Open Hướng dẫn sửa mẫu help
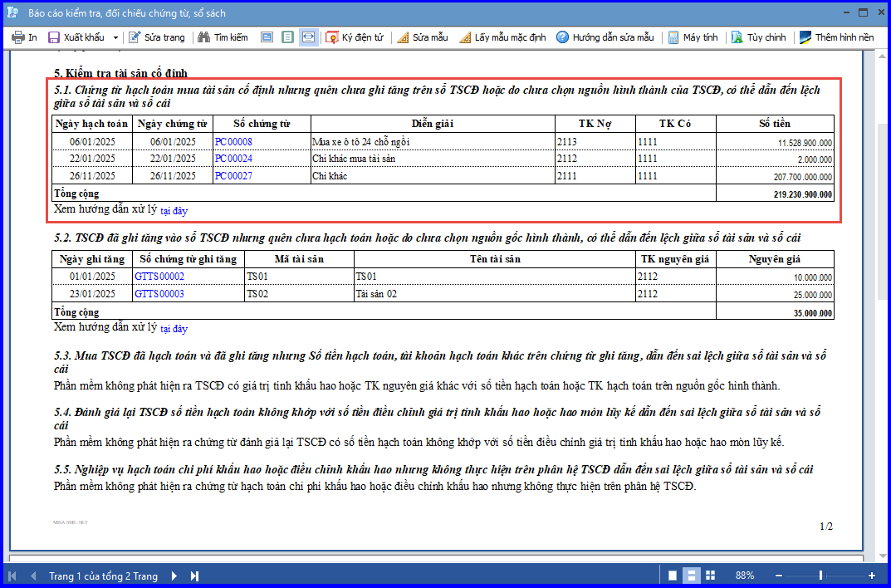This screenshot has height=588, width=891. (605, 37)
